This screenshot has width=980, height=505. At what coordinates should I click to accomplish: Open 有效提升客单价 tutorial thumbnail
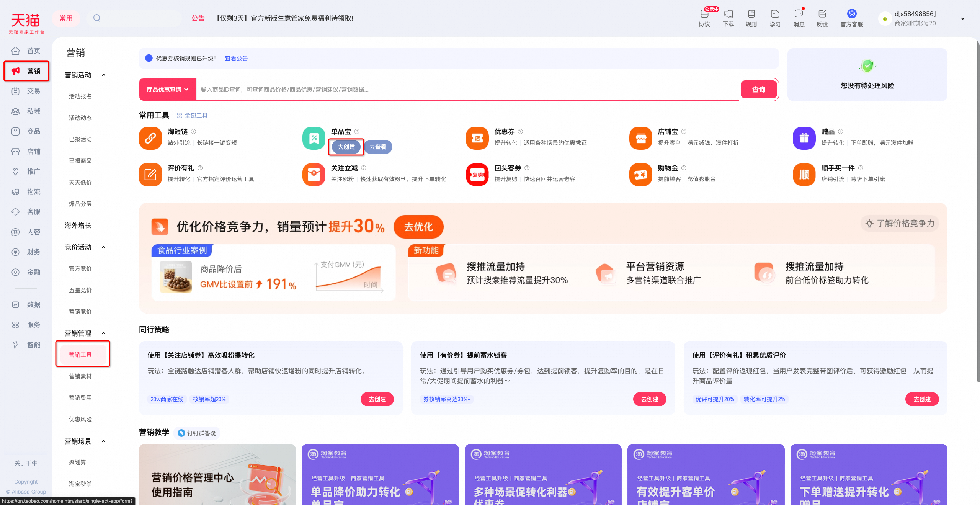706,474
